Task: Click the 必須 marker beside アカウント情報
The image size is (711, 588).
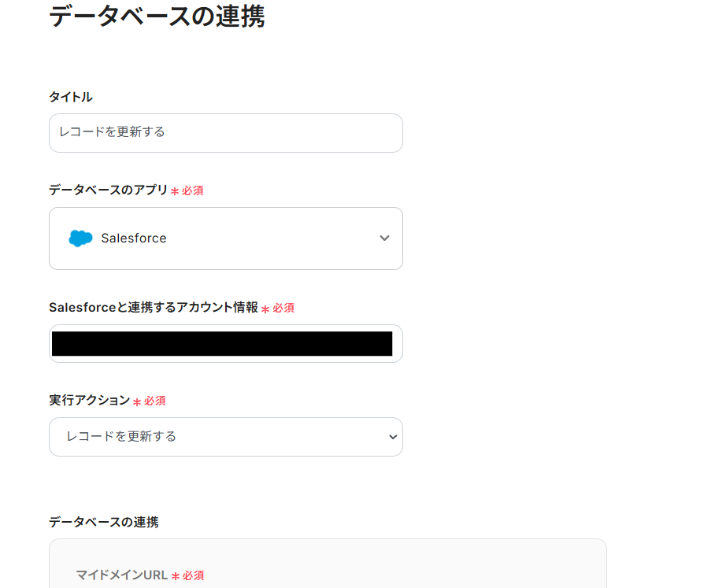Action: click(x=283, y=308)
